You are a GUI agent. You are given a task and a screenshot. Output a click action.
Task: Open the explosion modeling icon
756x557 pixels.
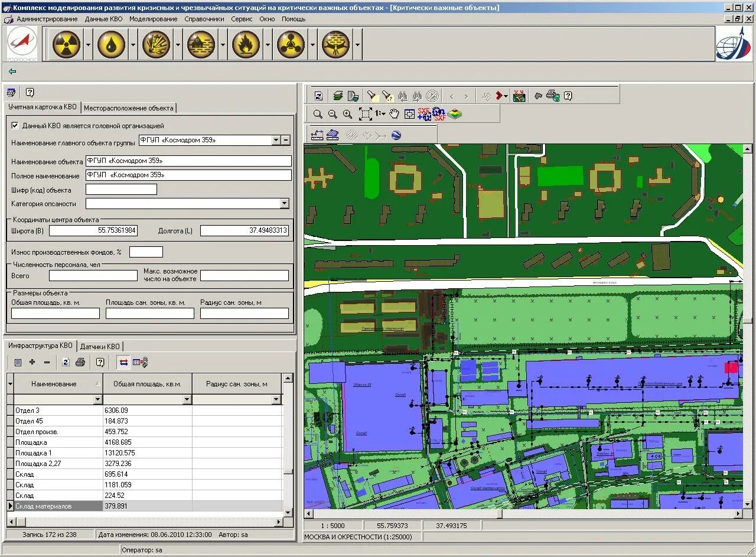pos(156,44)
